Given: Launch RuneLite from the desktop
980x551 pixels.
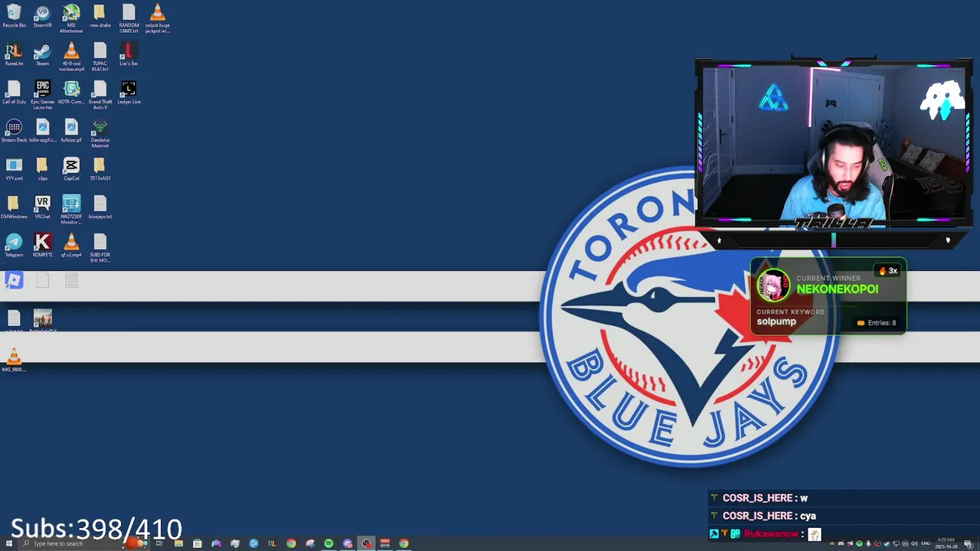Looking at the screenshot, I should (14, 54).
